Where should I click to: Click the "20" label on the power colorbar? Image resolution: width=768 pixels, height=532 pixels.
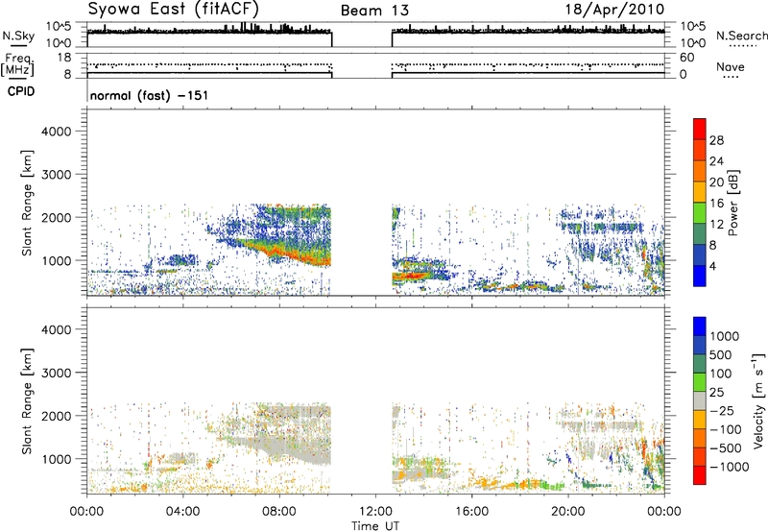[x=716, y=182]
